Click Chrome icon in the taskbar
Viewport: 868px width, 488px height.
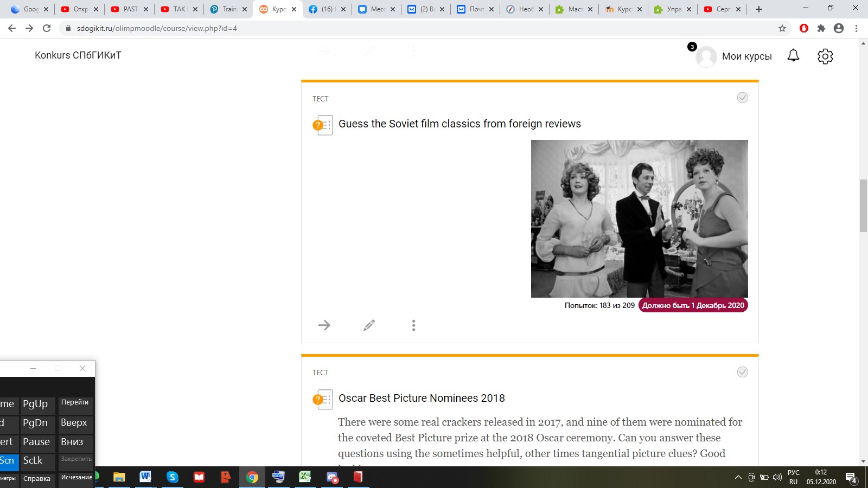[x=252, y=477]
